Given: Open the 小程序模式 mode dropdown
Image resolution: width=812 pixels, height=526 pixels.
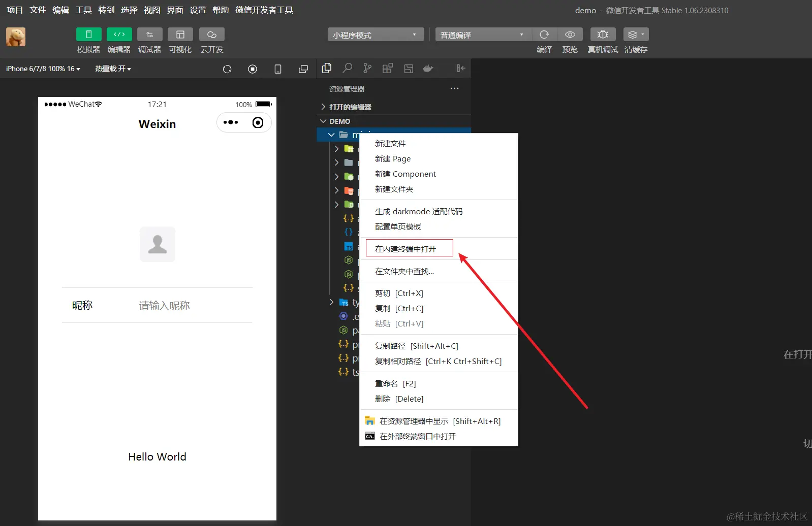Looking at the screenshot, I should (x=376, y=35).
